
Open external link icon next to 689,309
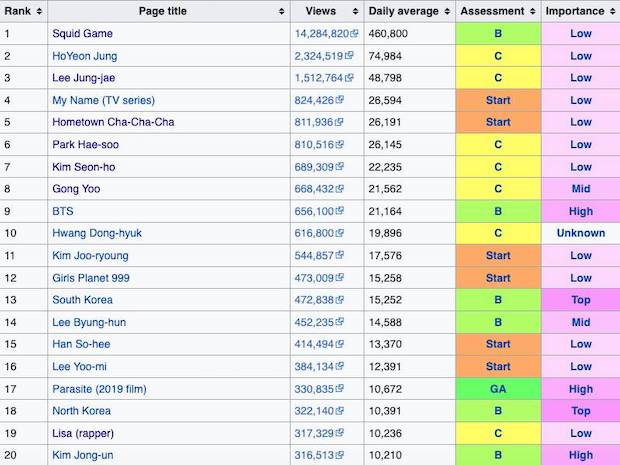tap(339, 166)
